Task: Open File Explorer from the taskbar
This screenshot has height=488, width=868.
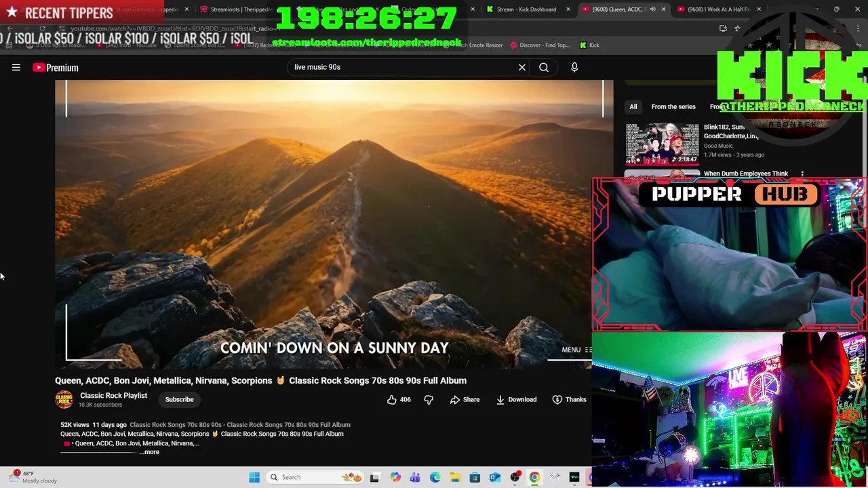Action: 455,477
